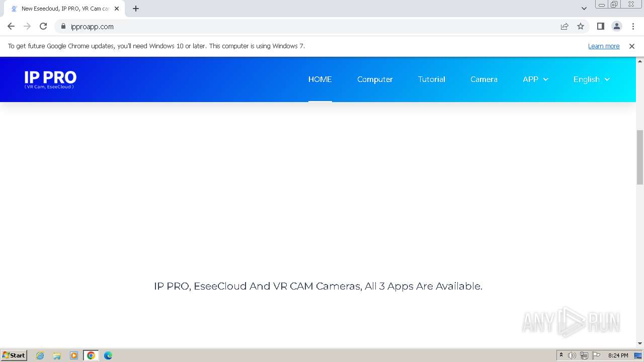The image size is (644, 362).
Task: Open the volume speaker tray icon
Action: coord(572,355)
